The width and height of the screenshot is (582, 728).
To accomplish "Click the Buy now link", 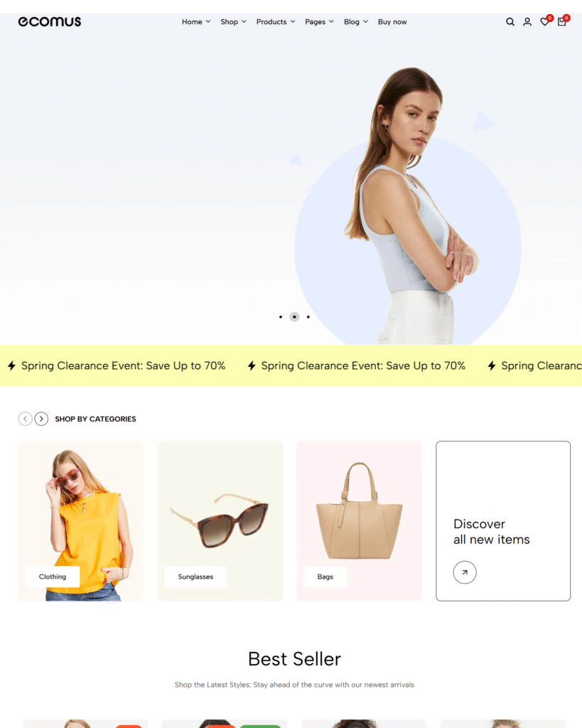I will coord(392,22).
